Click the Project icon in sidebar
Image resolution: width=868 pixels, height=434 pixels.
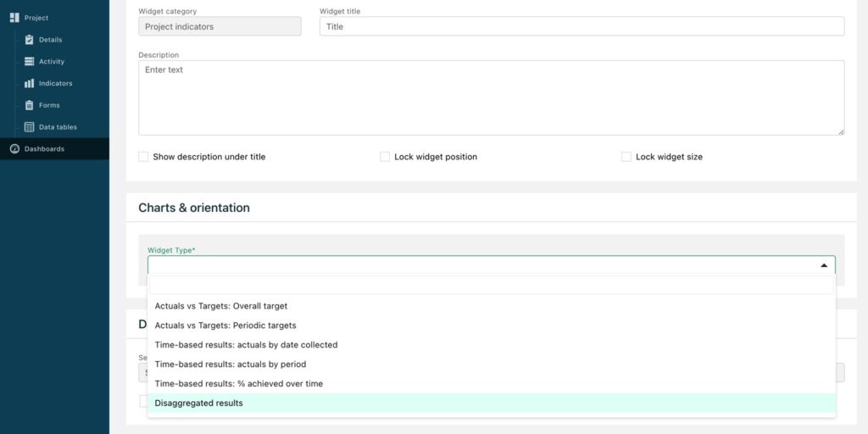point(14,18)
